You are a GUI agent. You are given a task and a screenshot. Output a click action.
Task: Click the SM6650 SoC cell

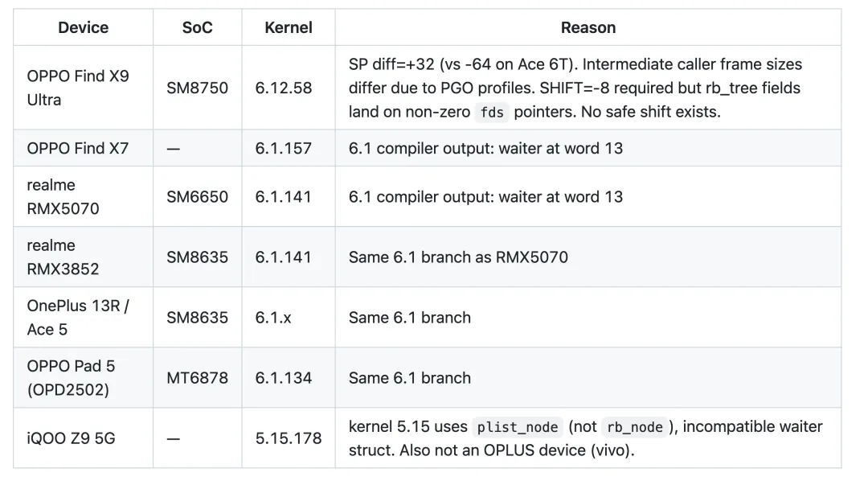[197, 196]
